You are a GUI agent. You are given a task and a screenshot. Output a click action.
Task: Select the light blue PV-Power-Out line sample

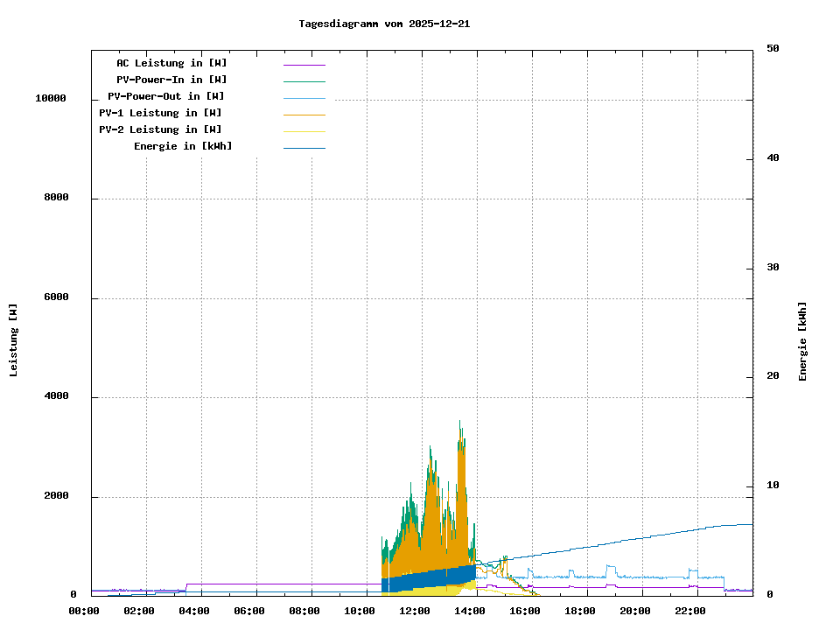[x=304, y=98]
